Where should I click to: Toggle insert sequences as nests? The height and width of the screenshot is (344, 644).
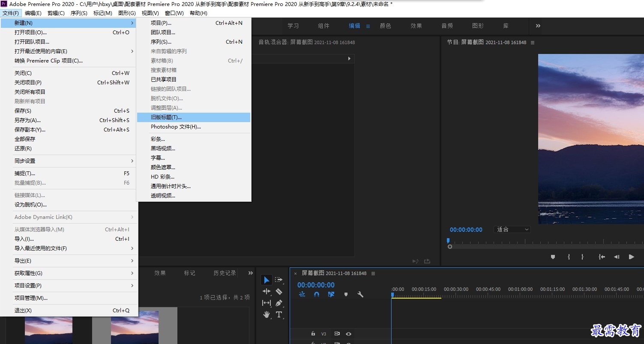click(302, 294)
